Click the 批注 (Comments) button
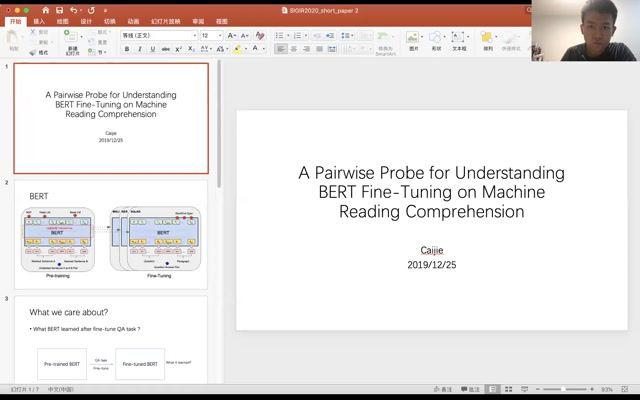 click(x=470, y=389)
